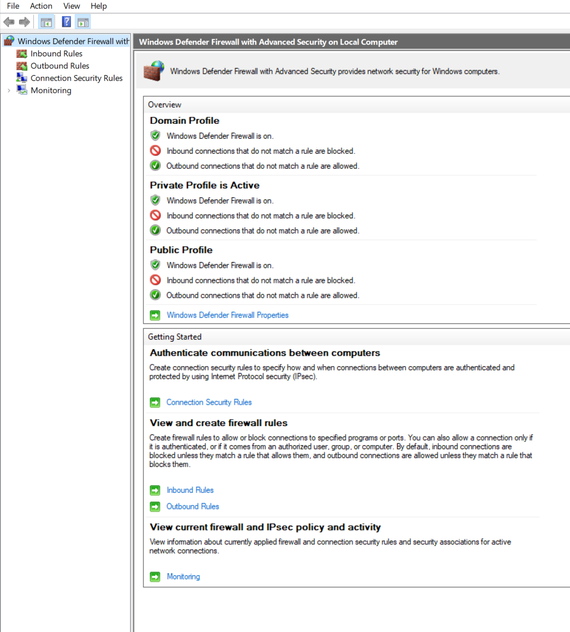Click the title bar 'Windows Defender Firewall with Advanced Security on Local Computer'

pyautogui.click(x=268, y=42)
